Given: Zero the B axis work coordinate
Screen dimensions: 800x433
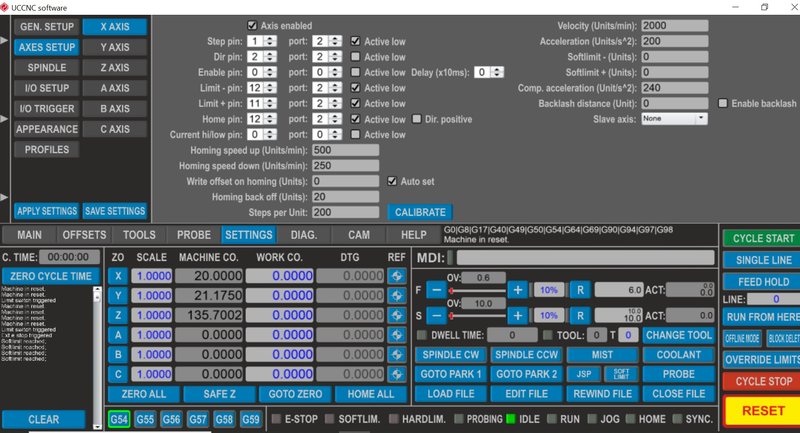Looking at the screenshot, I should [x=118, y=354].
